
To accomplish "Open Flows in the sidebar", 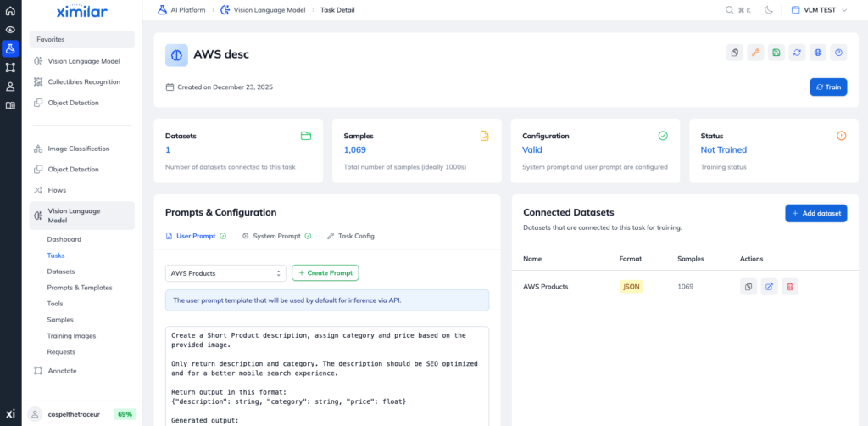I will click(x=82, y=190).
